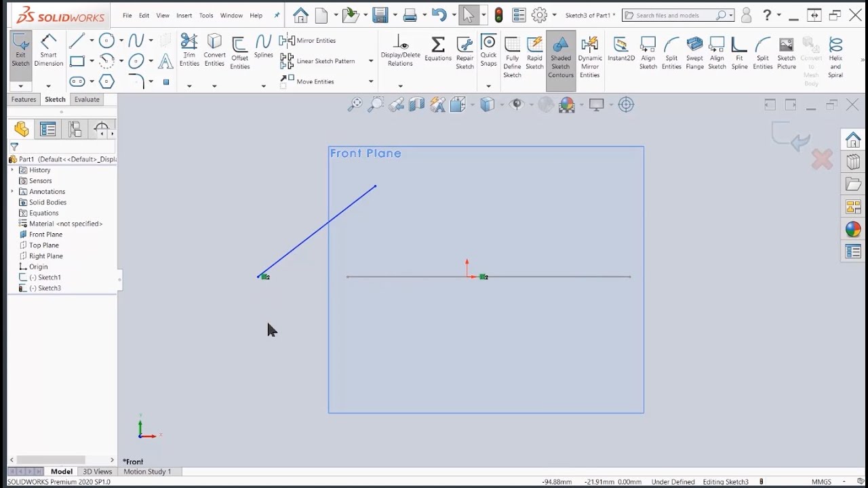Open Move Entities dropdown arrow
This screenshot has height=488, width=868.
click(x=371, y=81)
